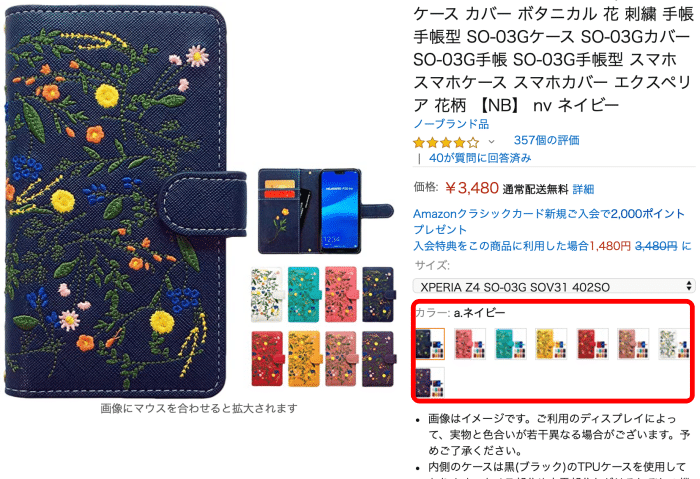Select the pink color swatch

(470, 343)
